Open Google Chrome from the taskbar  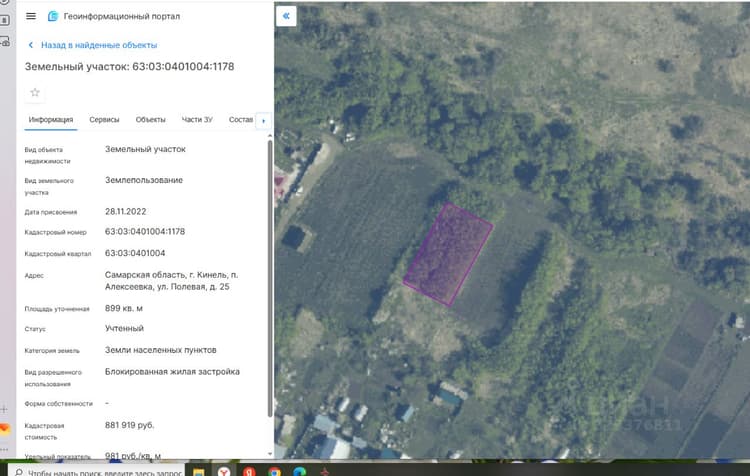[274, 472]
